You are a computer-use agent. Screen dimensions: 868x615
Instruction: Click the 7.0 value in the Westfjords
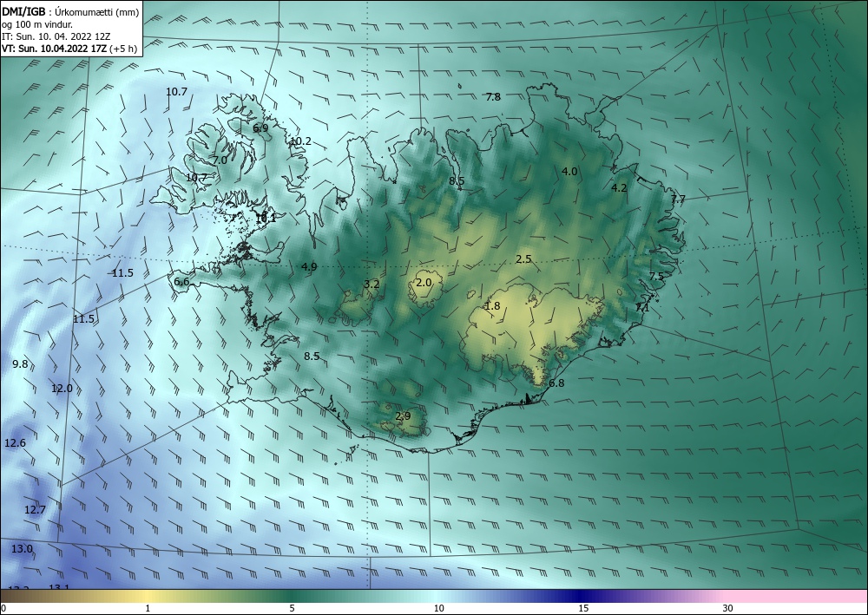(x=220, y=160)
